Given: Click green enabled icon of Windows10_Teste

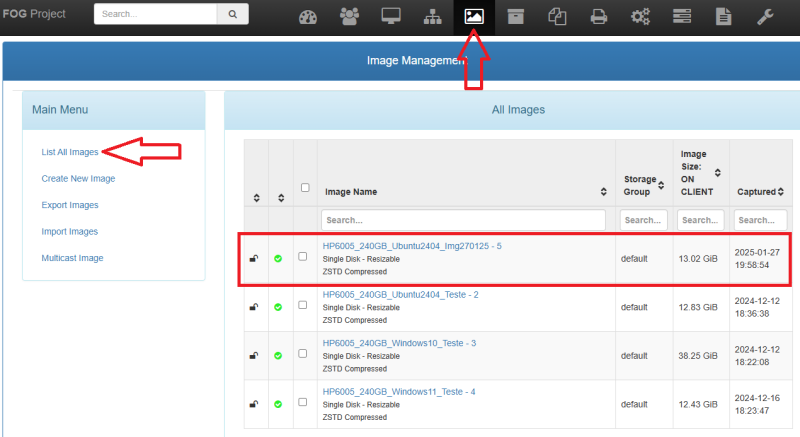Looking at the screenshot, I should (278, 355).
